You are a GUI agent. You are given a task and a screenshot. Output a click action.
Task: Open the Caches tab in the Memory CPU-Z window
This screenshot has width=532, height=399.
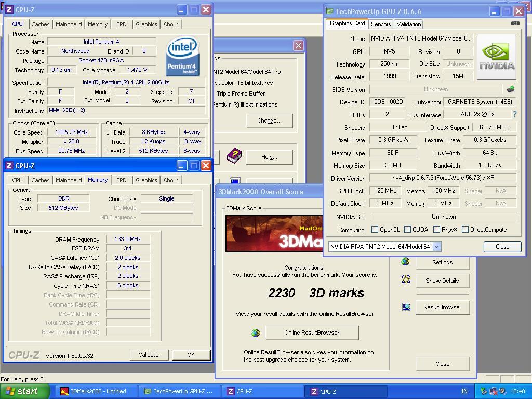41,180
